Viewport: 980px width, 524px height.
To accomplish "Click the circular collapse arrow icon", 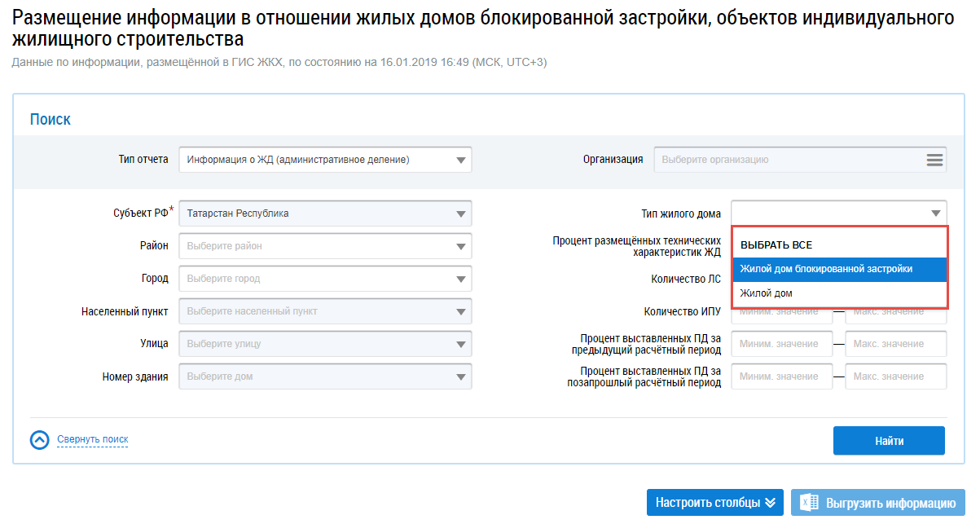I will tap(40, 440).
